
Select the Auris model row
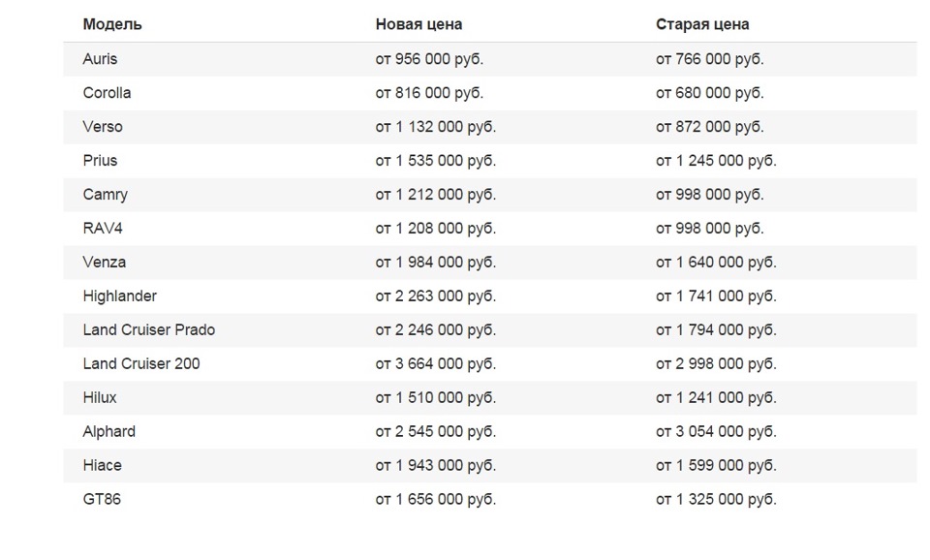(100, 59)
